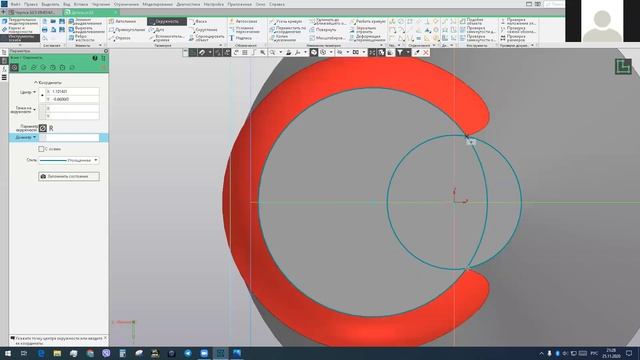Click Спроецировать объект tool
This screenshot has height=360, width=640.
(x=207, y=38)
